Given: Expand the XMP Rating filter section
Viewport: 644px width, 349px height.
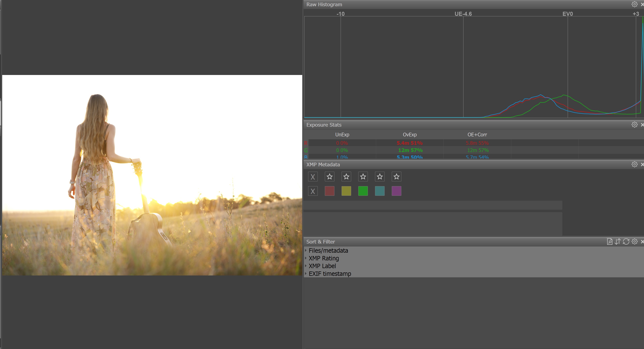Looking at the screenshot, I should 306,258.
